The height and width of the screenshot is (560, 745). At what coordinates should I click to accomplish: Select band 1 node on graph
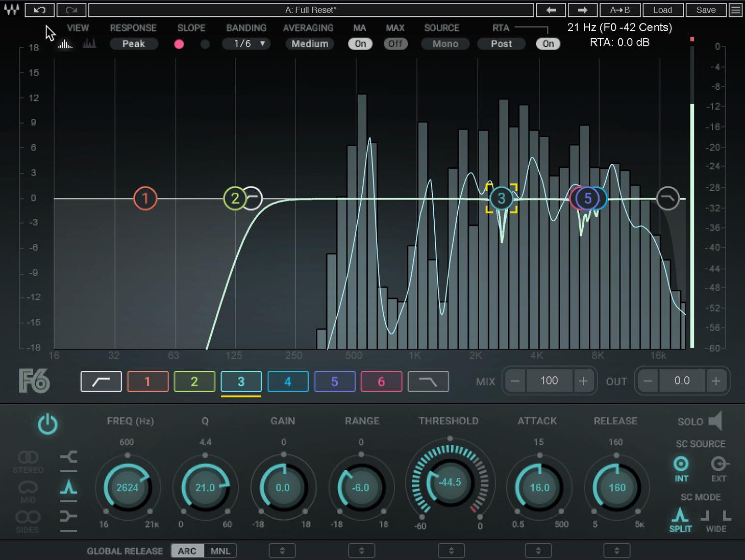pyautogui.click(x=145, y=198)
